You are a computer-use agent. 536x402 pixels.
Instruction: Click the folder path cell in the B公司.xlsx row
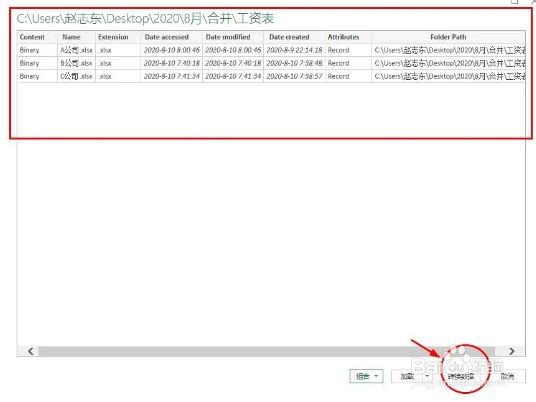[448, 63]
